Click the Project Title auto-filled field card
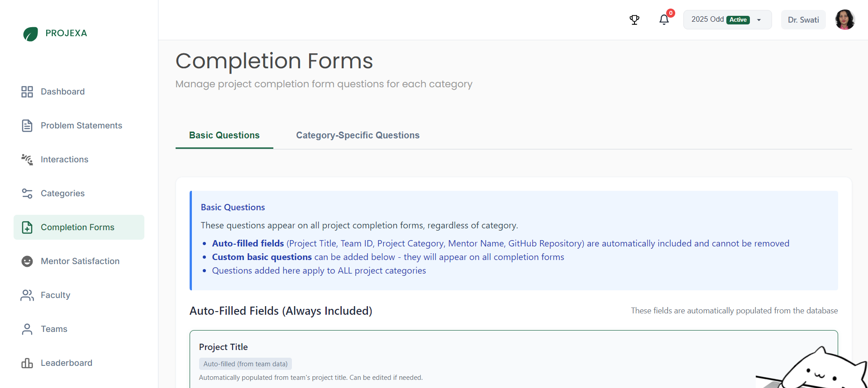Image resolution: width=868 pixels, height=388 pixels. [x=453, y=360]
